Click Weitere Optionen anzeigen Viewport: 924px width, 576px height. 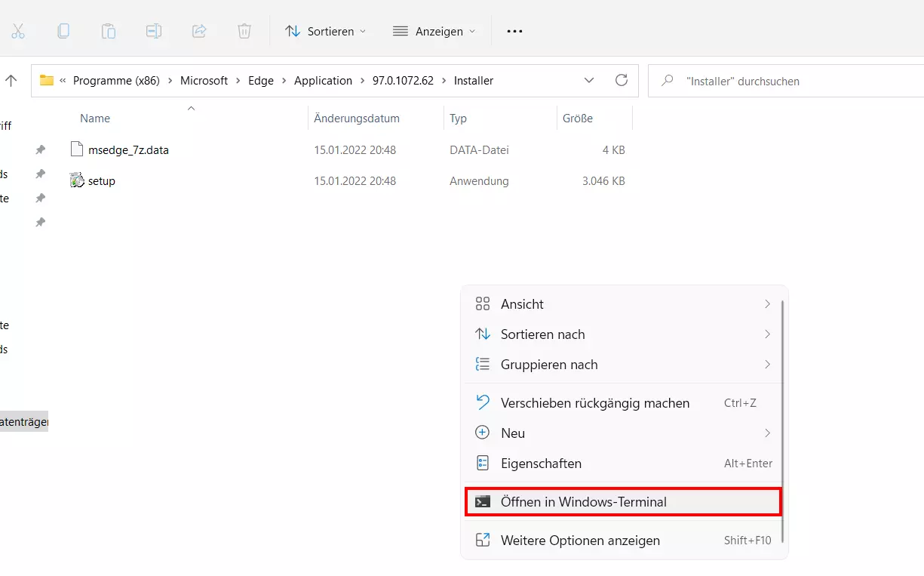579,541
